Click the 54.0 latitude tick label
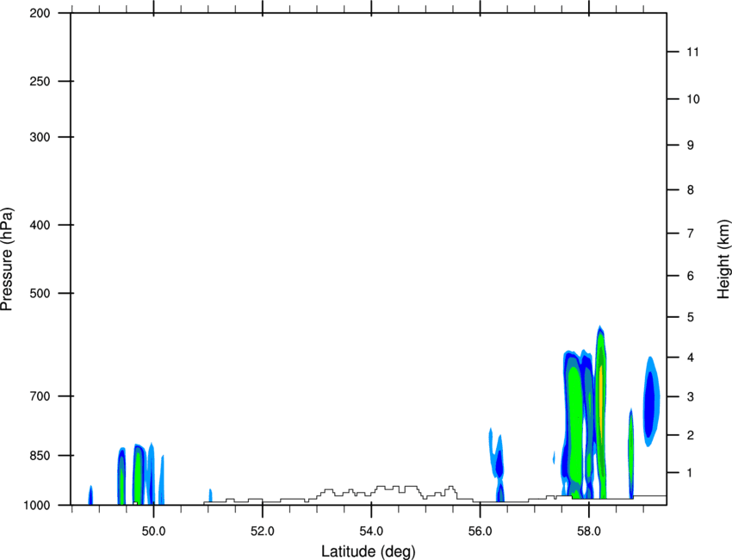Screen dimensions: 732x560 click(x=371, y=532)
